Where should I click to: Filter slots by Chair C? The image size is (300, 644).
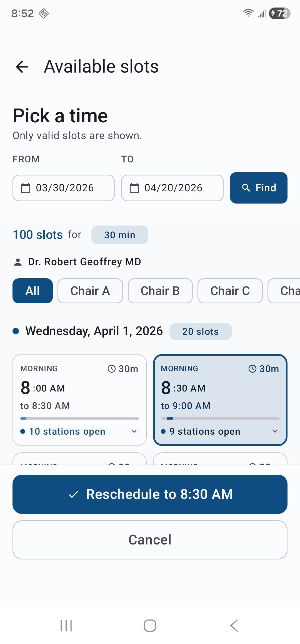pyautogui.click(x=230, y=291)
